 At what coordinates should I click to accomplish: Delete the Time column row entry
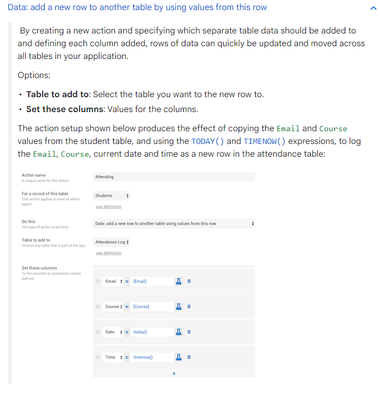click(x=189, y=357)
